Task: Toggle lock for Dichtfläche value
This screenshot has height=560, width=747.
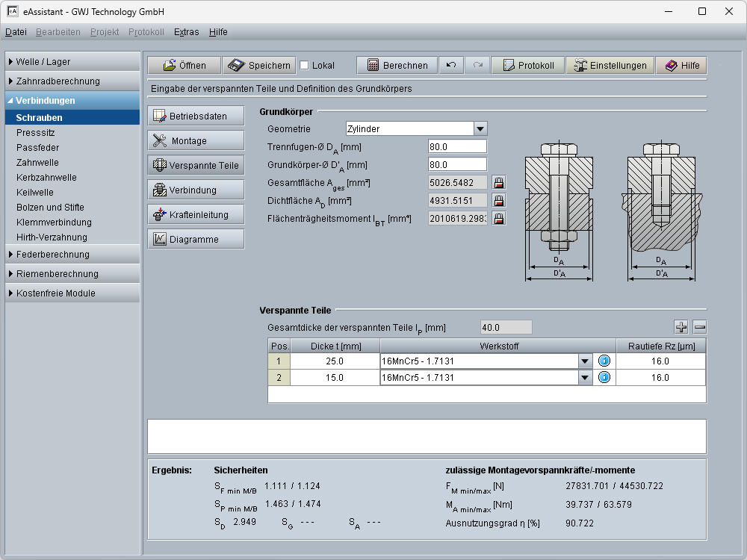Action: [498, 200]
